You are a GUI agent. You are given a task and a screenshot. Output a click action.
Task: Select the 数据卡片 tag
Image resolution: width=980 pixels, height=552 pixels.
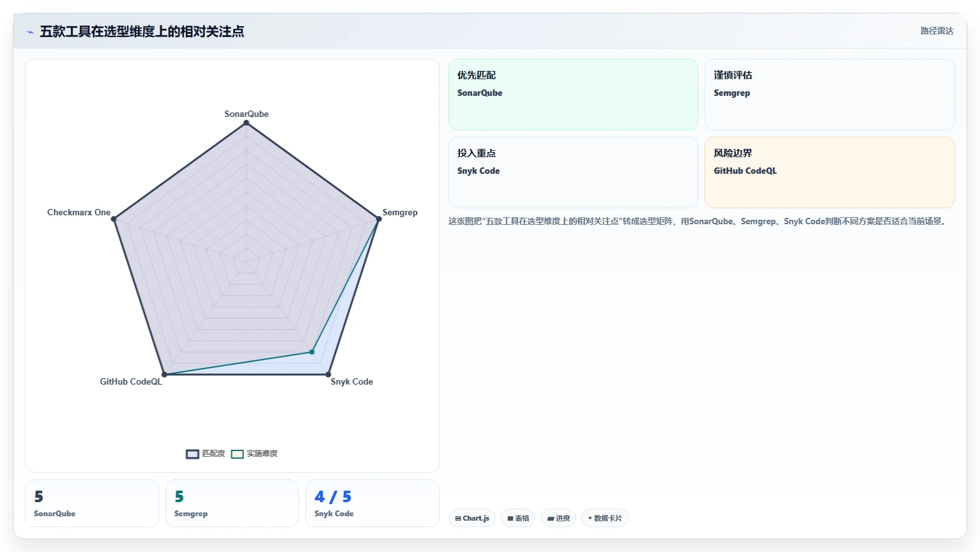click(x=605, y=518)
